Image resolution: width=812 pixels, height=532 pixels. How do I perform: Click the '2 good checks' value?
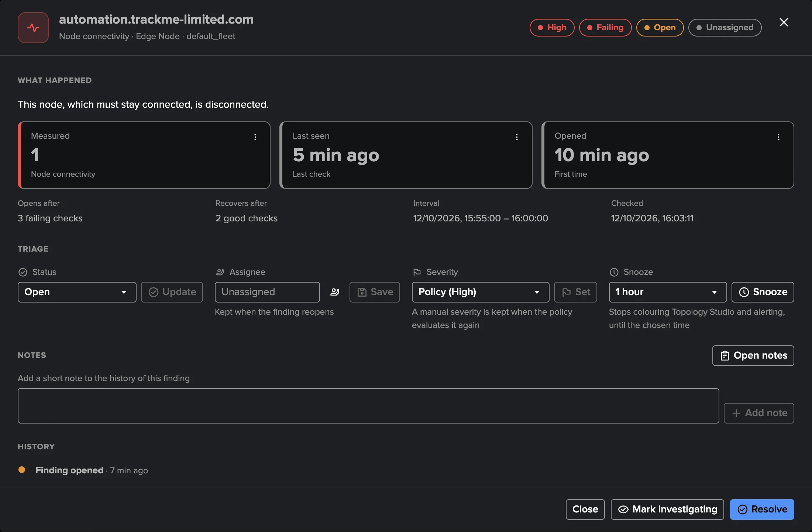pyautogui.click(x=247, y=218)
